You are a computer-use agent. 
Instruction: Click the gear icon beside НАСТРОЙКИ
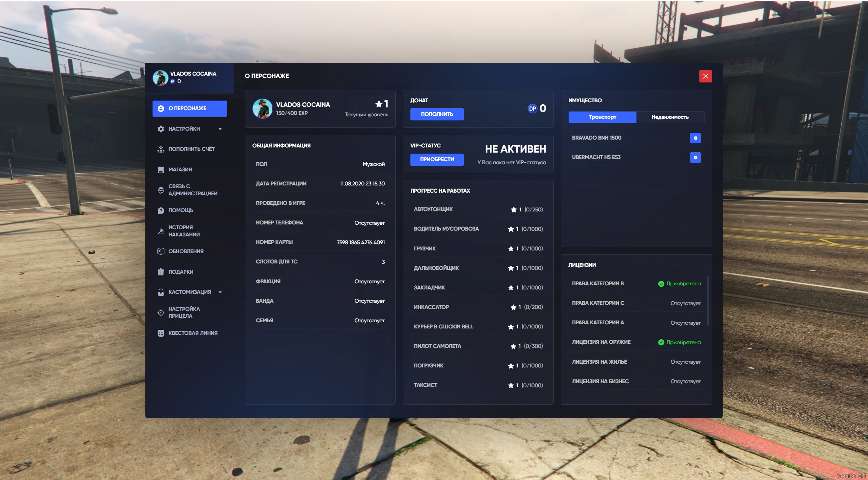point(161,129)
